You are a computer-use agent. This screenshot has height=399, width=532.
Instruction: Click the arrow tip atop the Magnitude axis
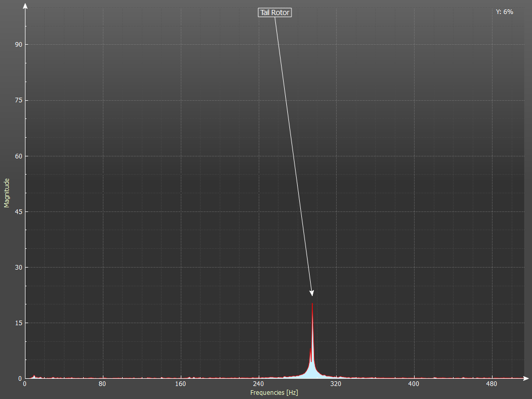point(25,6)
